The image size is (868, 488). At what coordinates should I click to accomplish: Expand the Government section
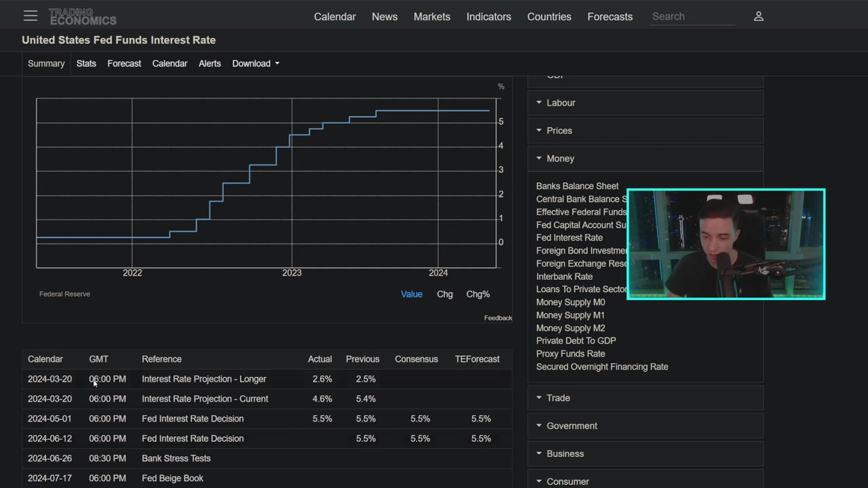click(x=646, y=426)
